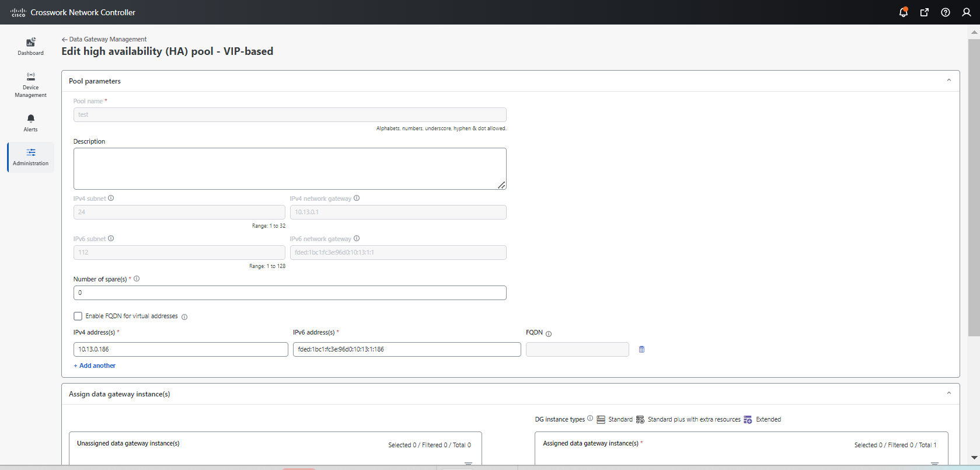Click the Pool name field

point(290,114)
